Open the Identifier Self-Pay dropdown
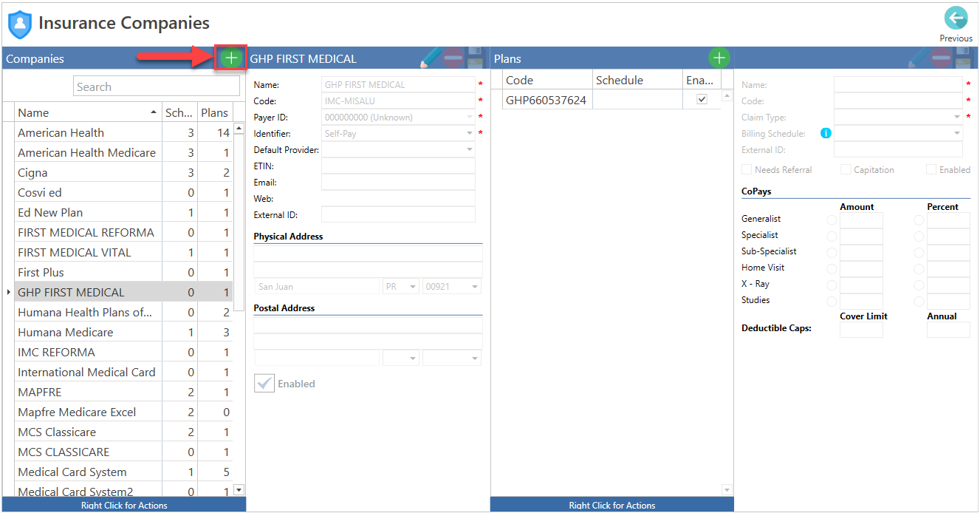Viewport: 980px width, 513px height. [x=469, y=134]
